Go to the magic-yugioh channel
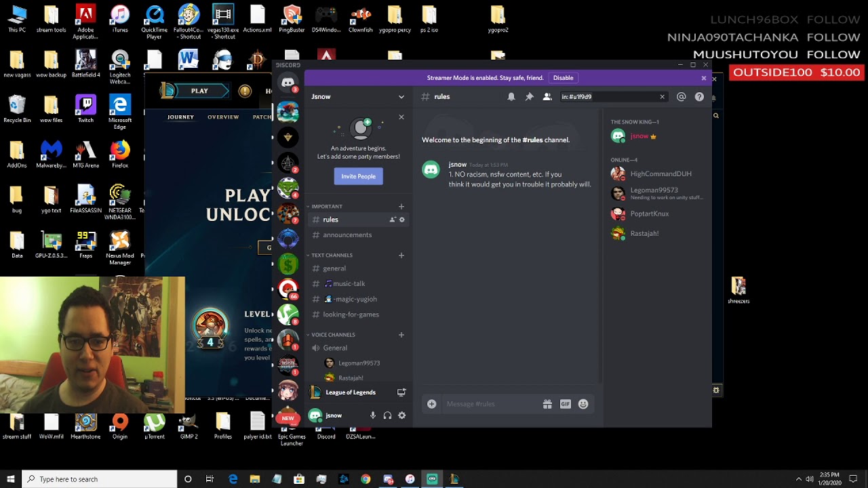 tap(358, 299)
